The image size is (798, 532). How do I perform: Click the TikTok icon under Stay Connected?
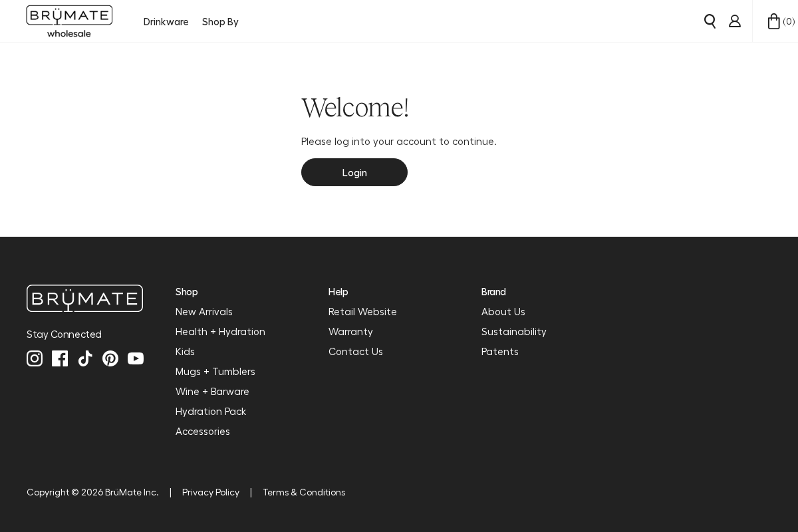click(85, 358)
